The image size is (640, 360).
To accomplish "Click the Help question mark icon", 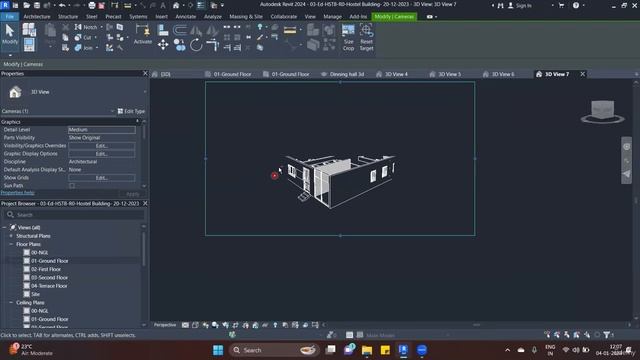I will [x=576, y=5].
